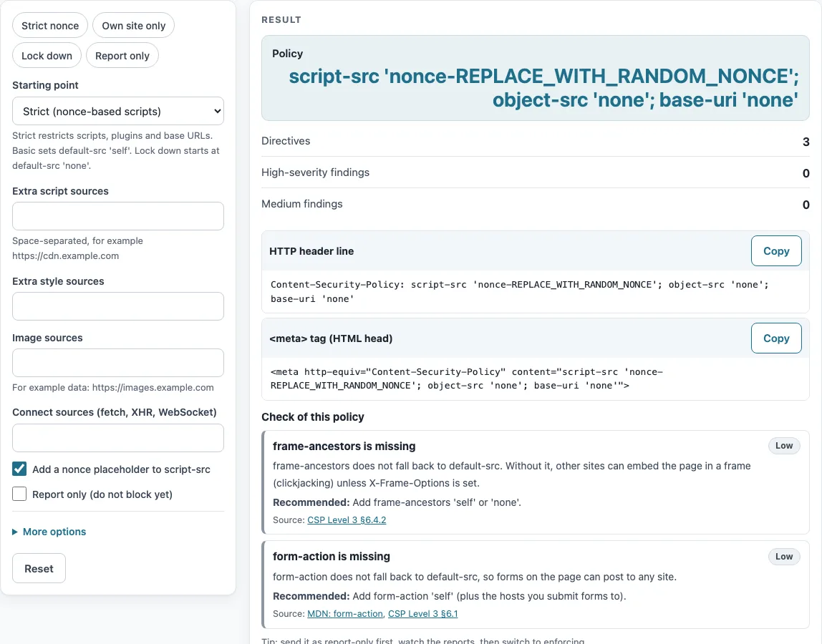This screenshot has width=822, height=644.
Task: Click into the Image sources input
Action: point(118,363)
